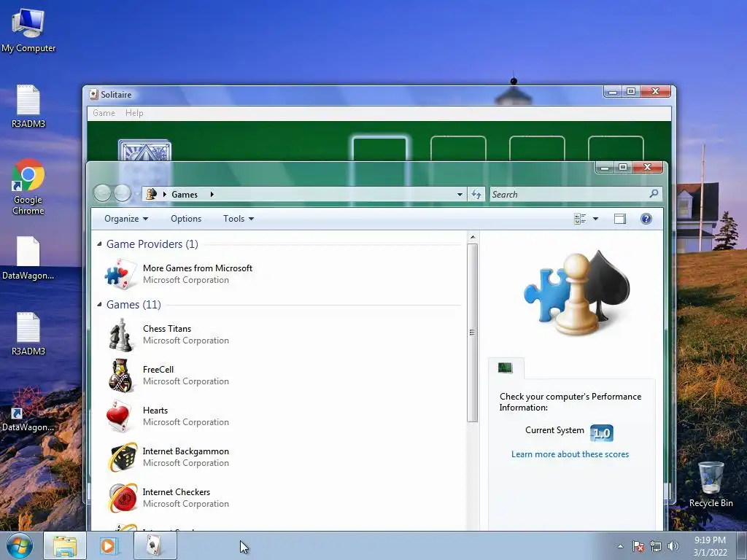Click the refresh button beside the address bar
747x560 pixels.
tap(476, 194)
